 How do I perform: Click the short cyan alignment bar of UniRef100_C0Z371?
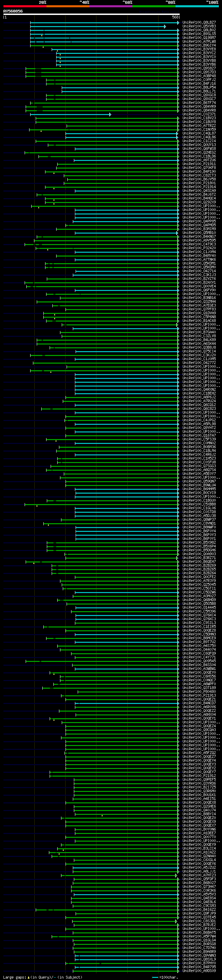[x=70, y=114]
